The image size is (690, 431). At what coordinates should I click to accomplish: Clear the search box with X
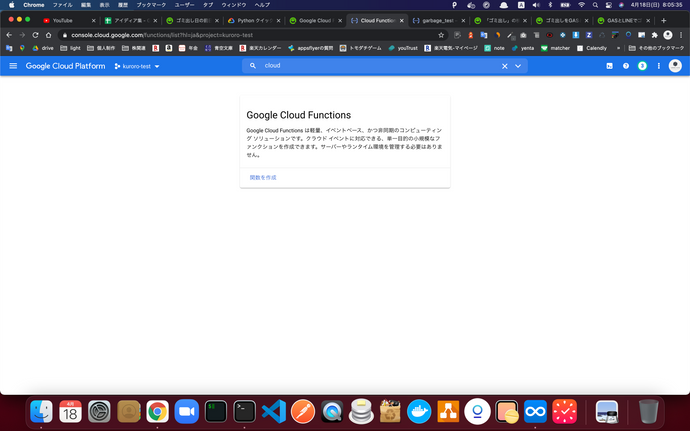(505, 66)
